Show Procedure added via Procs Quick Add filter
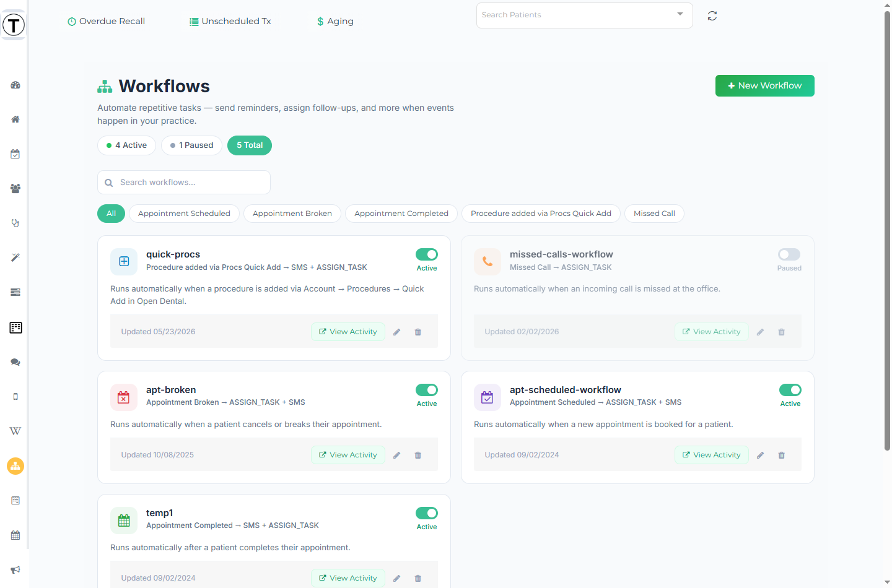The width and height of the screenshot is (892, 588). 541,214
